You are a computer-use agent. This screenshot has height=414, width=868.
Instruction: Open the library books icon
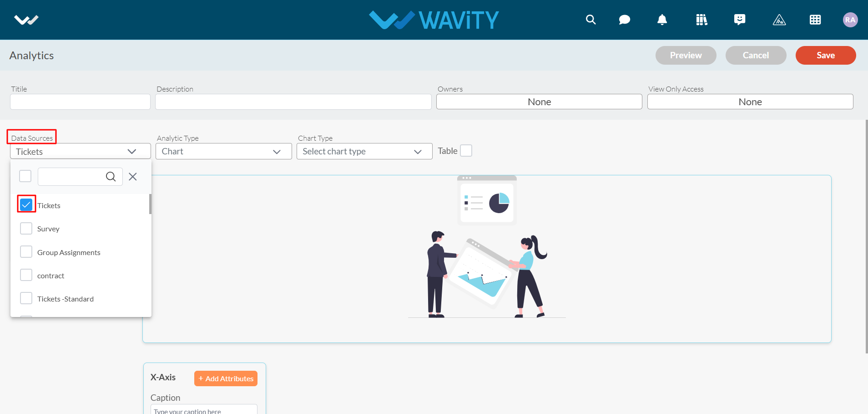(x=701, y=20)
